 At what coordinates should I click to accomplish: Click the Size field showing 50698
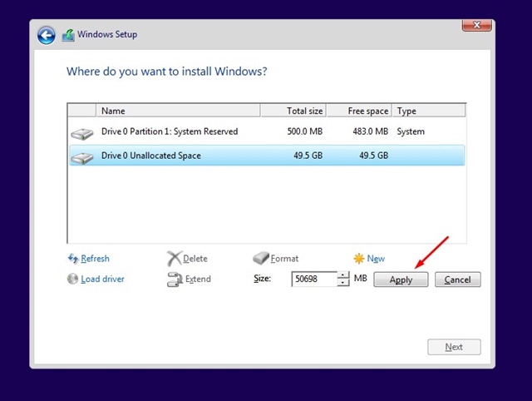pos(314,279)
